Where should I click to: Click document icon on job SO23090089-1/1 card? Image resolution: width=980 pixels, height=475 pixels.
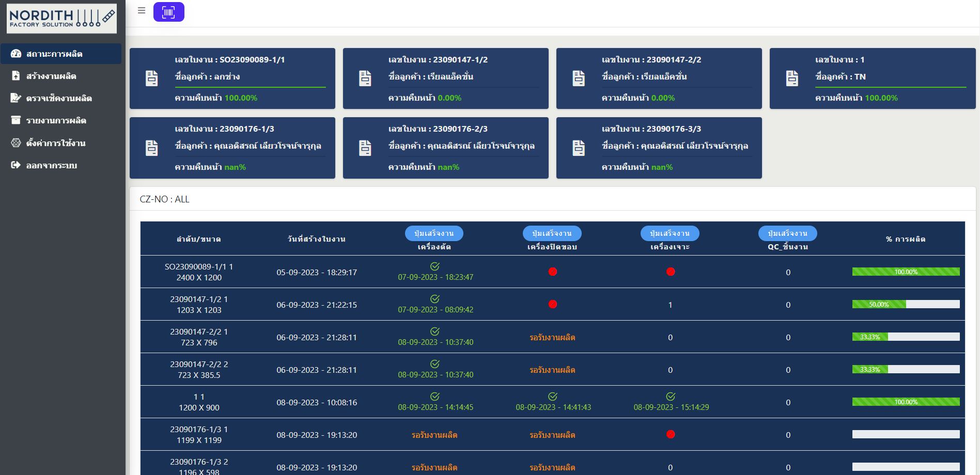[151, 78]
